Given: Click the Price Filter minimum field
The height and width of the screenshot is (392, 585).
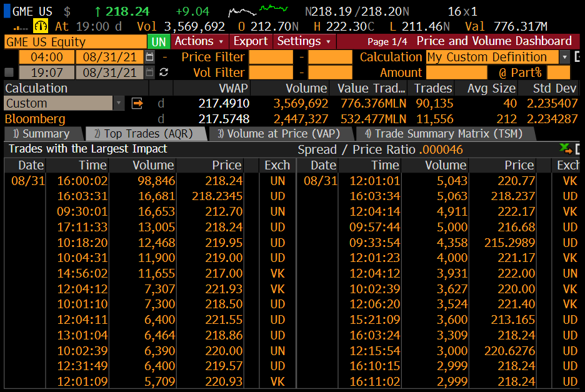Looking at the screenshot, I should tap(271, 57).
